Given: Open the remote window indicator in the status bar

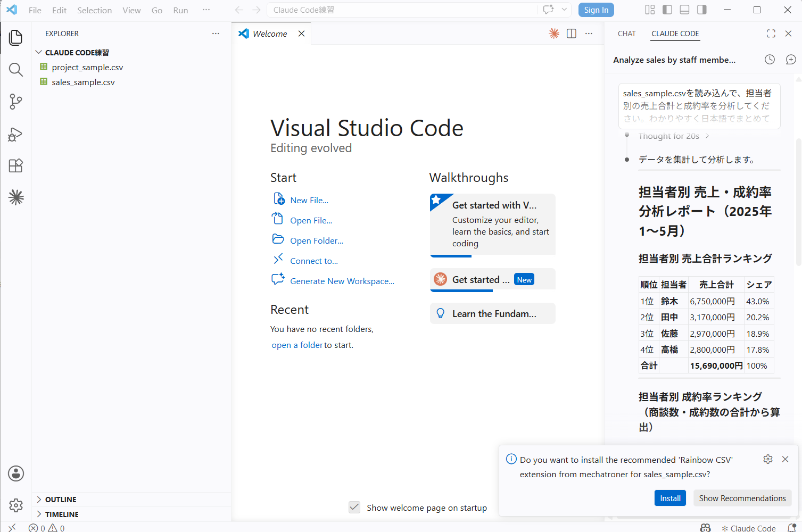Looking at the screenshot, I should coord(12,528).
